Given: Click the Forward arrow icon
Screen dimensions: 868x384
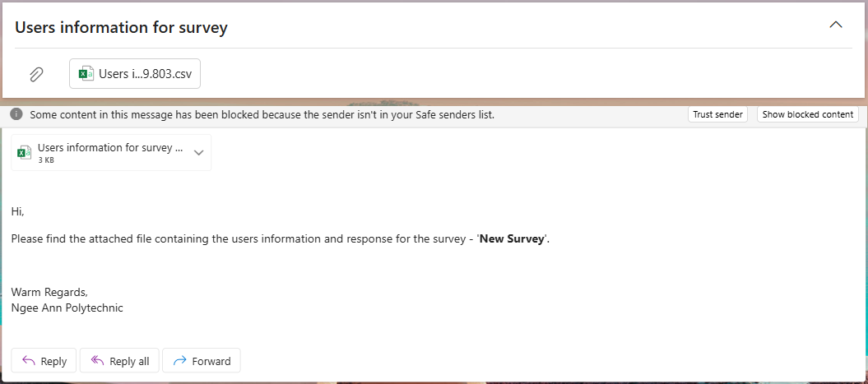Looking at the screenshot, I should (179, 361).
